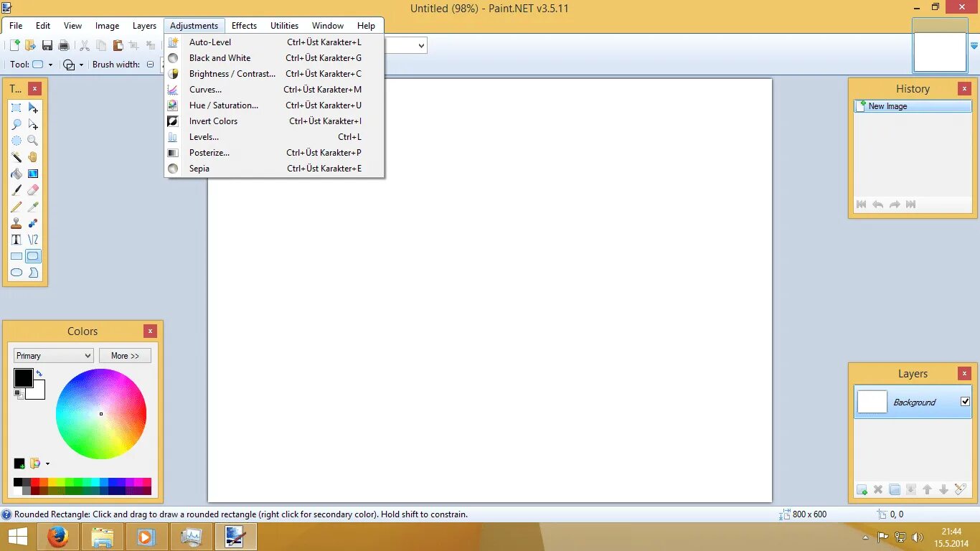
Task: Click the Print toolbar icon
Action: [x=64, y=45]
